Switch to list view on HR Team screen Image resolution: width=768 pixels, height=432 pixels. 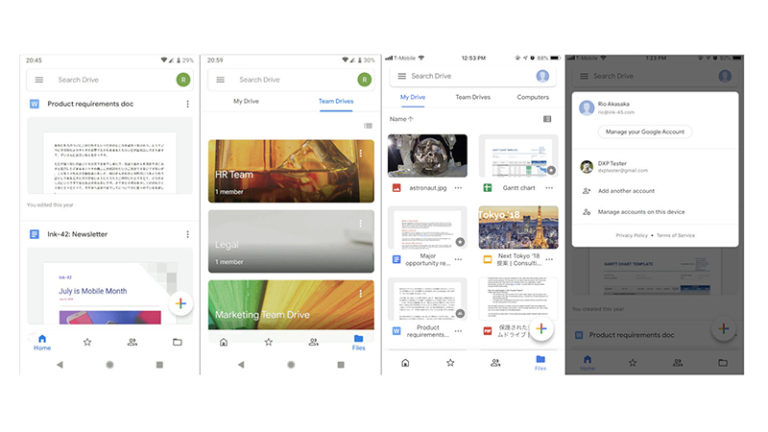coord(368,126)
